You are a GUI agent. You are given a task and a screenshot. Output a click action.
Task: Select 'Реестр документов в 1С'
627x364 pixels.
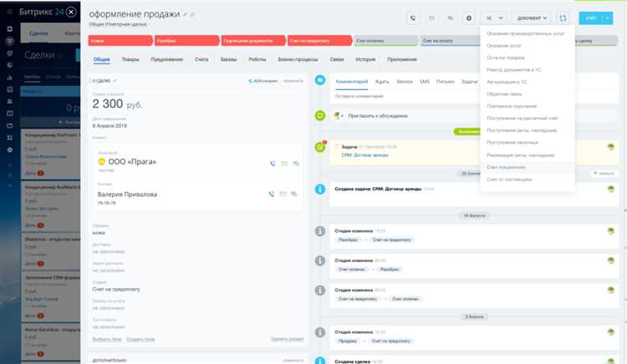[x=514, y=70]
